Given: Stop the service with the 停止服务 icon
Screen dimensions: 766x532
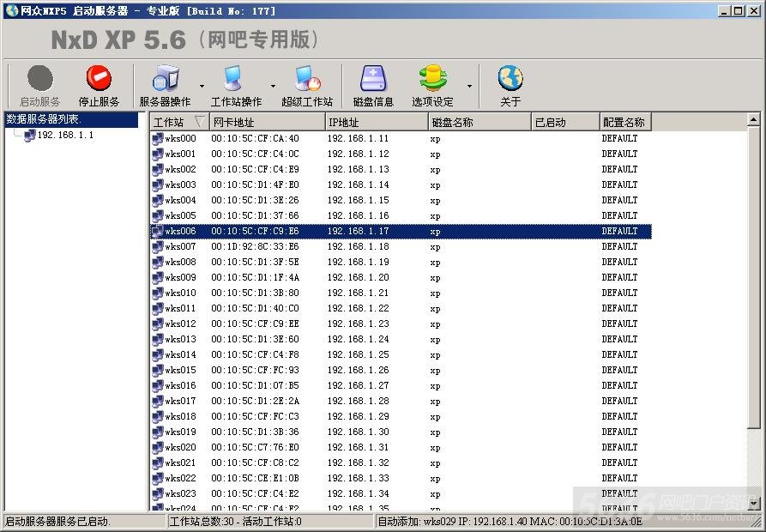Looking at the screenshot, I should click(99, 78).
